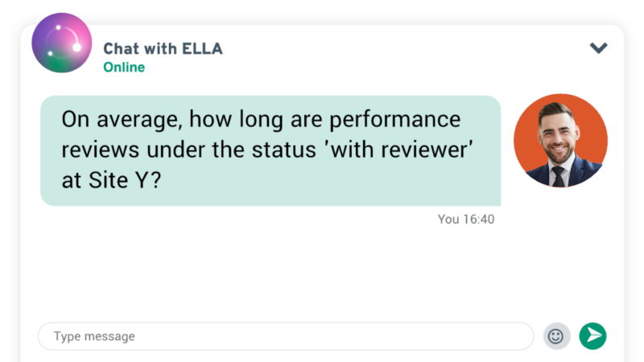
Task: Focus the Type message input field
Action: [x=286, y=336]
